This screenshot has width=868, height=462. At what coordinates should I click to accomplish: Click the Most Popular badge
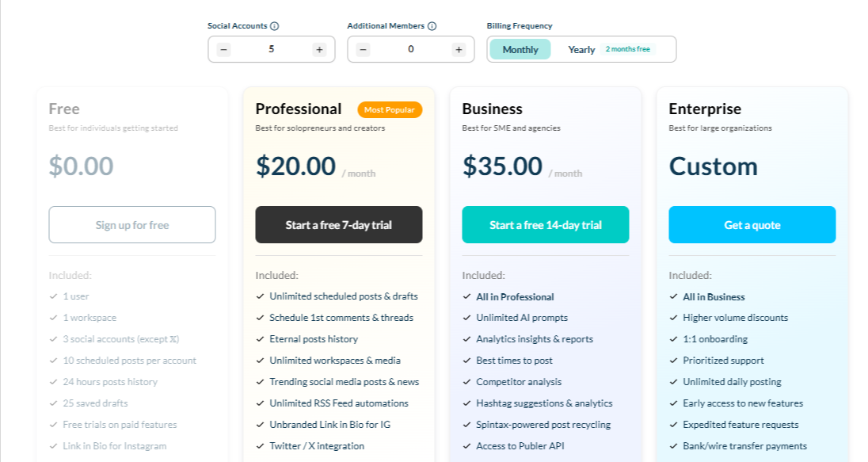(x=390, y=109)
